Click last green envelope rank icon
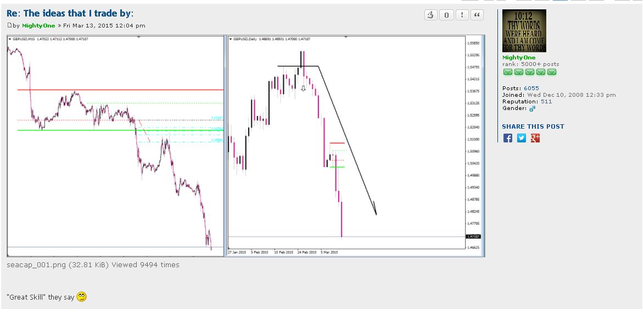 [552, 72]
